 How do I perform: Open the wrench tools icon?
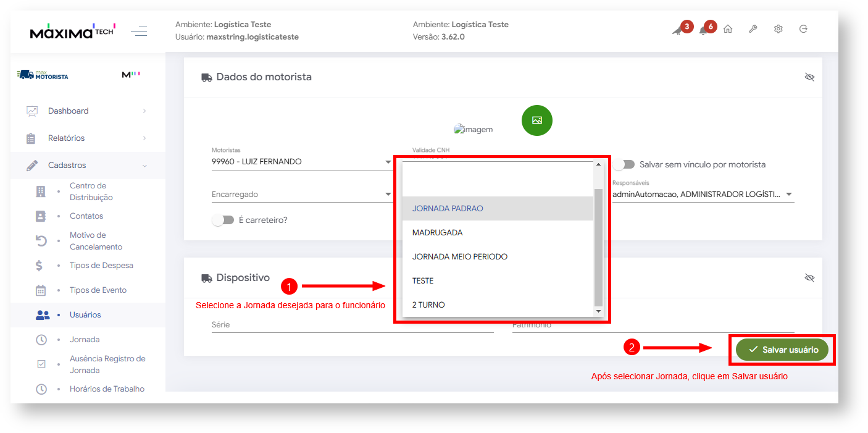pyautogui.click(x=753, y=29)
